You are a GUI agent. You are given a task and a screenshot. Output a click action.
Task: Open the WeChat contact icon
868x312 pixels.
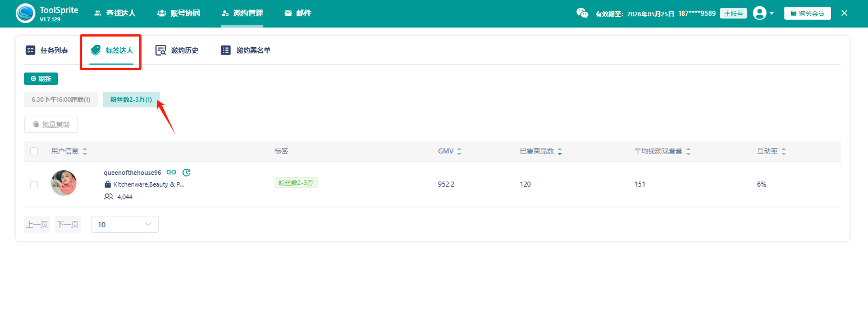(x=582, y=13)
